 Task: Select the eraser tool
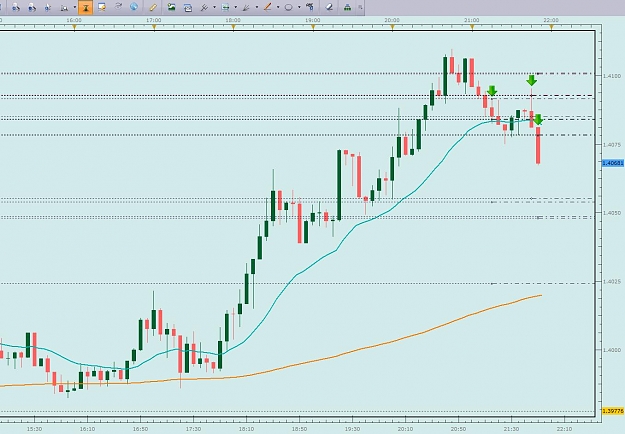[x=329, y=7]
